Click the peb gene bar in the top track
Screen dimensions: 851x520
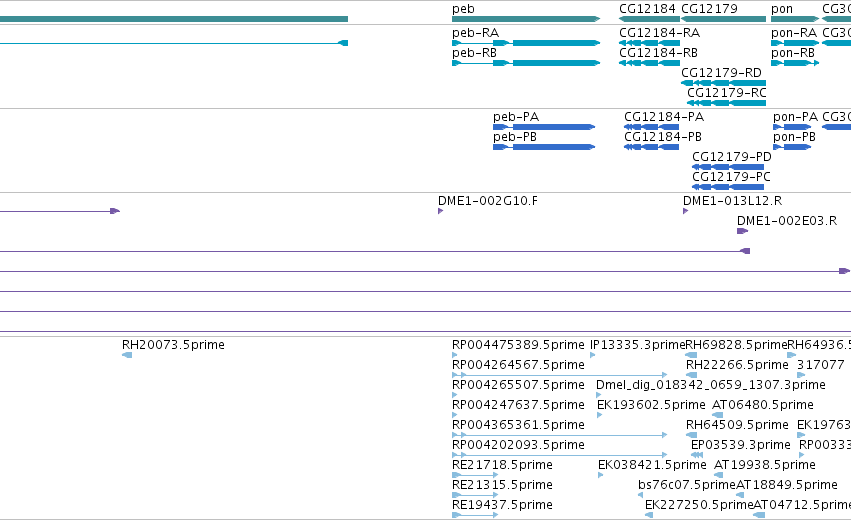pyautogui.click(x=526, y=19)
